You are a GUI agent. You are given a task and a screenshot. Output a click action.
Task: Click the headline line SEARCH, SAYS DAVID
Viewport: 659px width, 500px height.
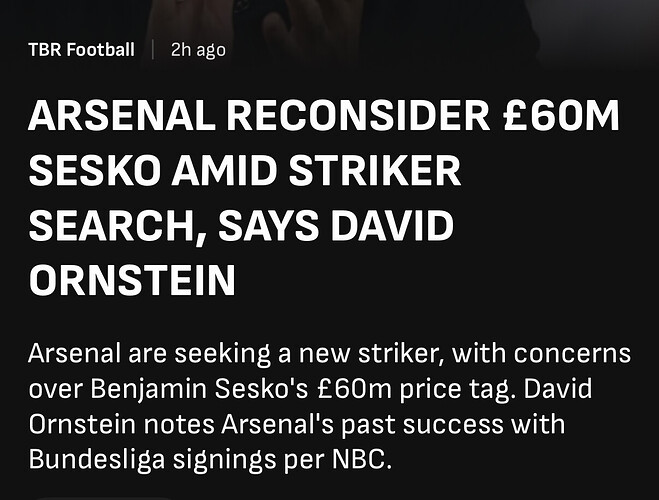pos(241,226)
